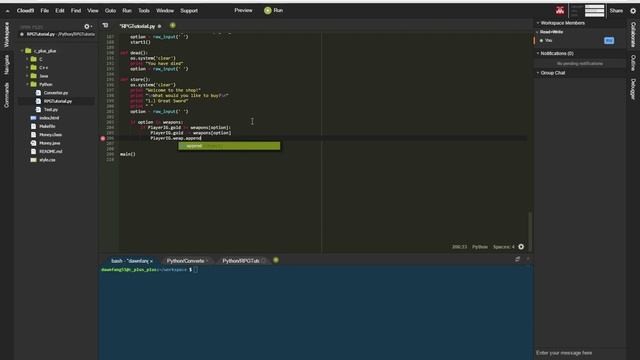Open the Edit menu
640x360 pixels.
tap(60, 11)
